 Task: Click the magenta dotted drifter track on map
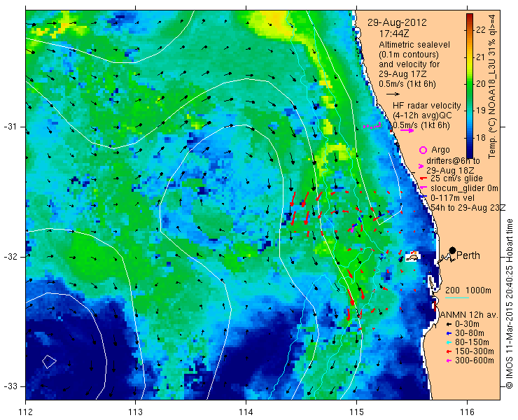pos(372,125)
